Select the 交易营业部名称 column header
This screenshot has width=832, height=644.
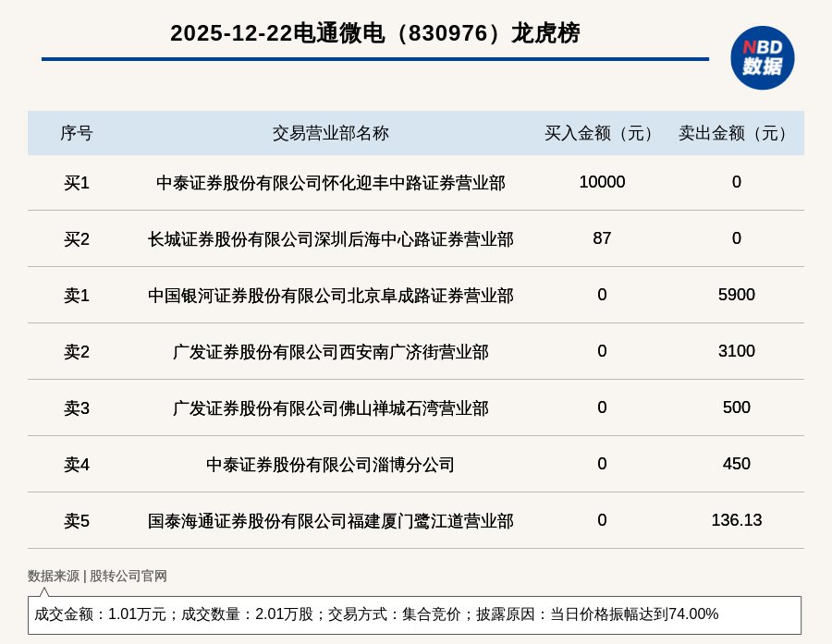coord(330,133)
